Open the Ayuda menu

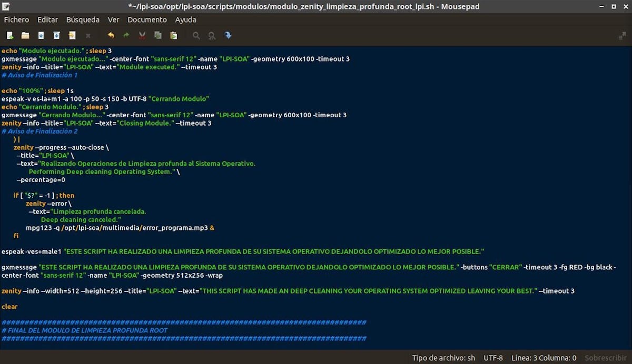pyautogui.click(x=185, y=19)
